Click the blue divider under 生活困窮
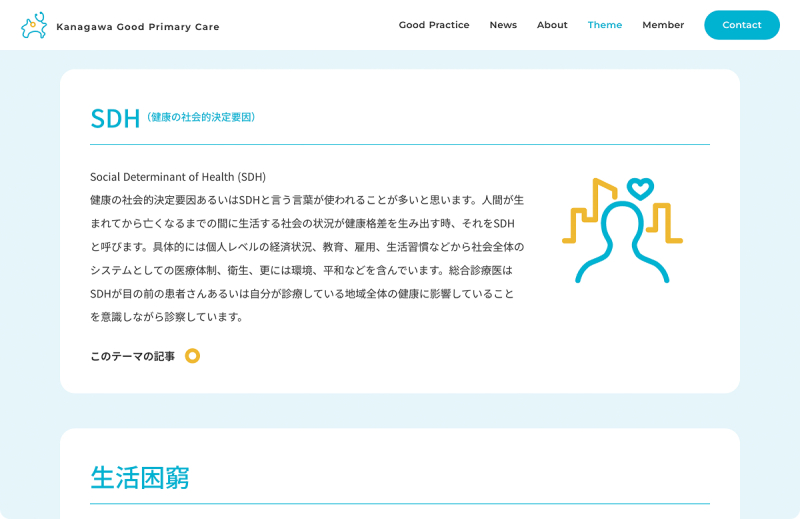Screen dimensions: 800x519 coord(400,504)
